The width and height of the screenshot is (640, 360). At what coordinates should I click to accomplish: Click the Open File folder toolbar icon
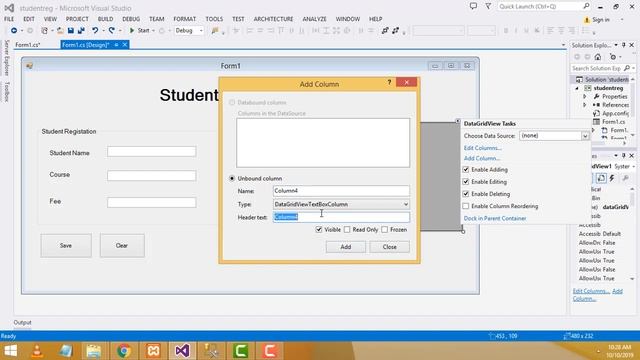tap(60, 31)
